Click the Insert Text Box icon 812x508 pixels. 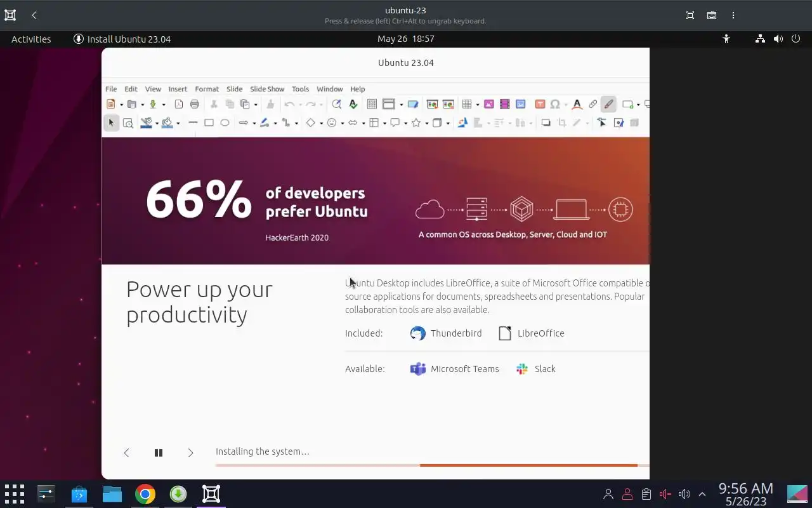(540, 104)
